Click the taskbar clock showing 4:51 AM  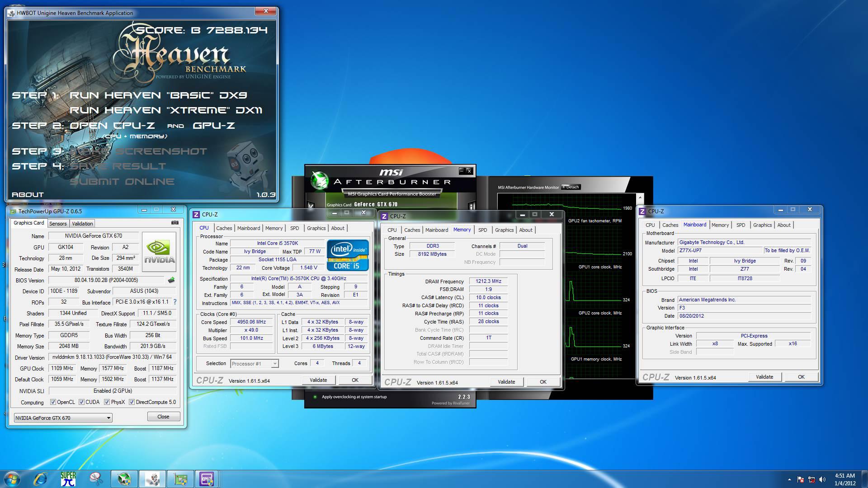pyautogui.click(x=844, y=479)
